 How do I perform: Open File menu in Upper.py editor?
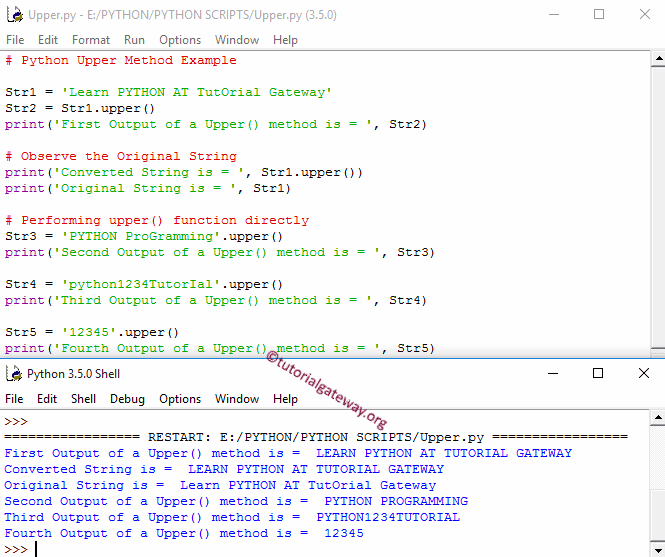tap(15, 40)
